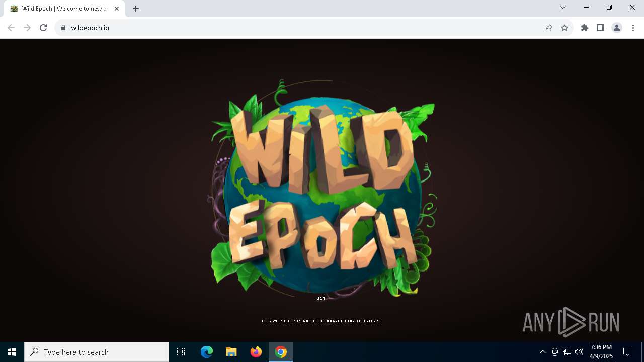This screenshot has width=644, height=362.
Task: Open the Extensions puzzle icon
Action: pos(585,28)
